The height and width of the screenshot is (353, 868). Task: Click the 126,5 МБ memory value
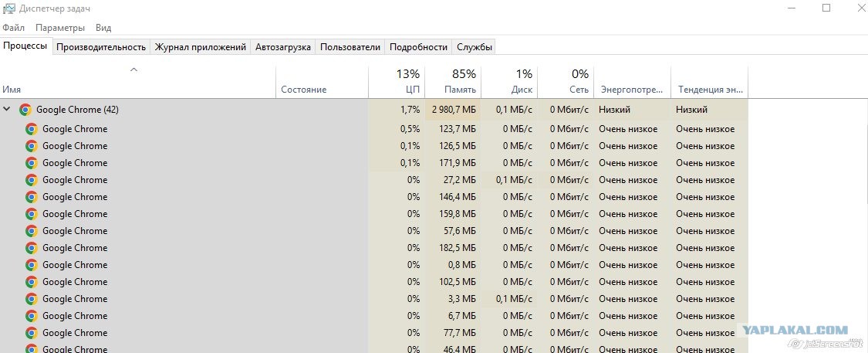457,146
